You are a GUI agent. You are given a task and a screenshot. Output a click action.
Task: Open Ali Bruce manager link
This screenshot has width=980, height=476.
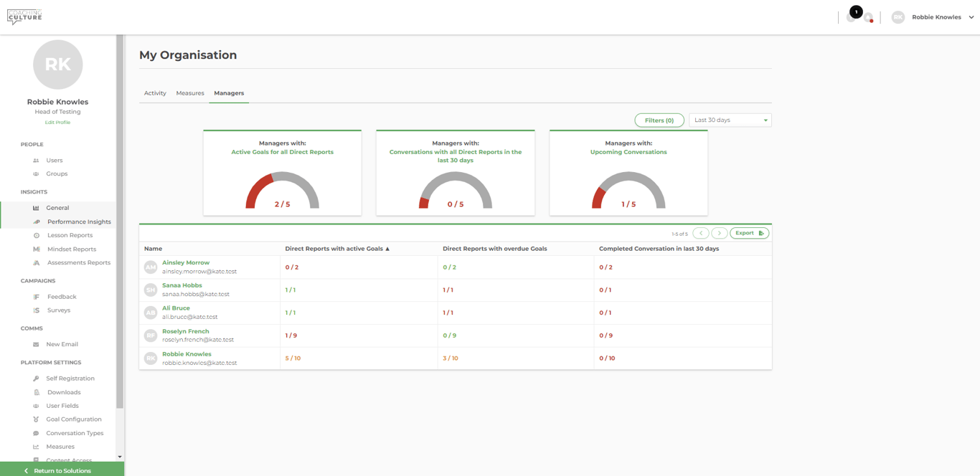pos(176,308)
